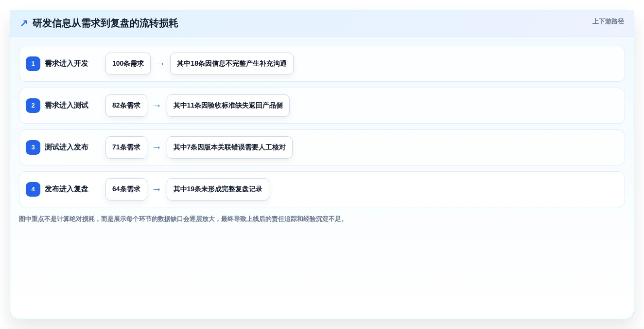This screenshot has width=644, height=329.
Task: Click the 发布进入复盘 step label
Action: 67,189
